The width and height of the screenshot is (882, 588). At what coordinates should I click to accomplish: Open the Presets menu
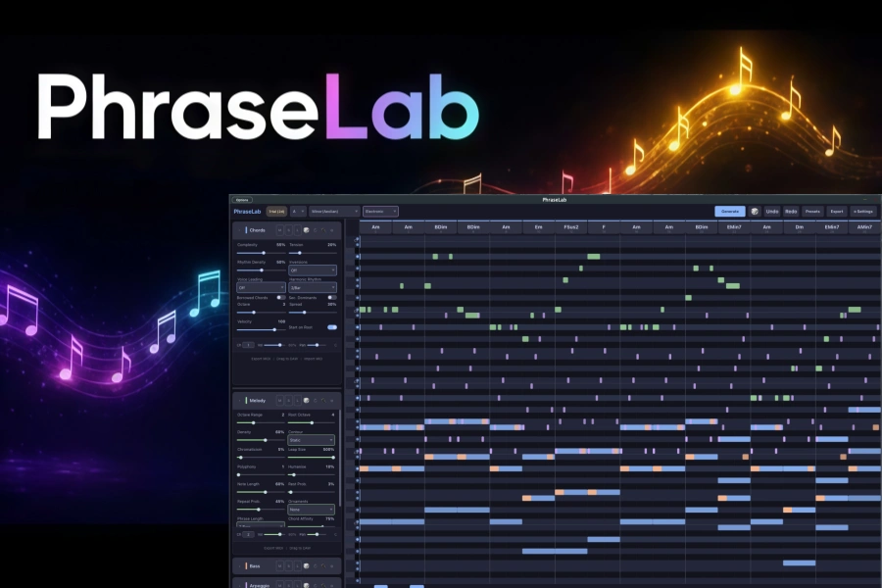(812, 211)
